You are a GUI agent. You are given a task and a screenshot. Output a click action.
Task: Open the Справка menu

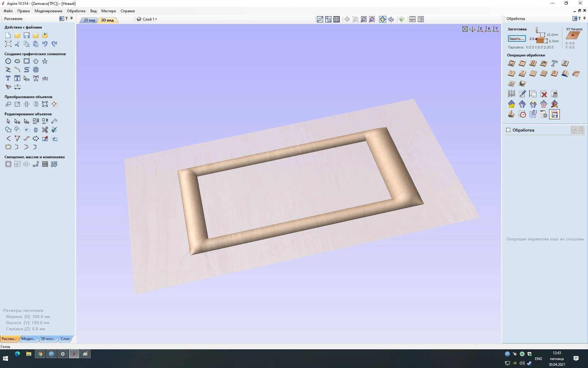tap(128, 11)
